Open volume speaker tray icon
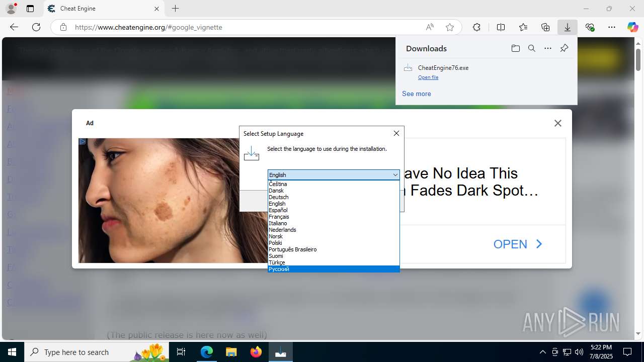The width and height of the screenshot is (644, 362). point(579,352)
